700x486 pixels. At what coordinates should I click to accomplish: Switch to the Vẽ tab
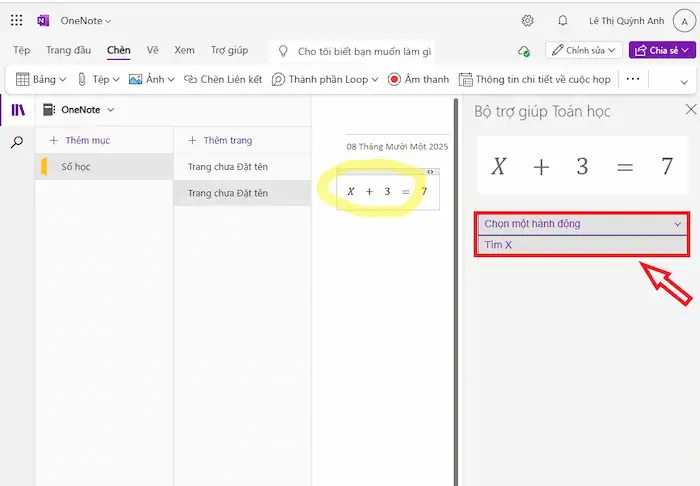[x=153, y=50]
